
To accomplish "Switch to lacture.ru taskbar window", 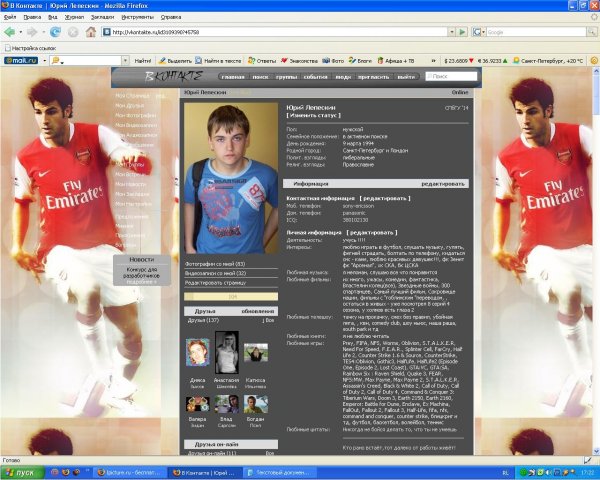I will pos(130,473).
